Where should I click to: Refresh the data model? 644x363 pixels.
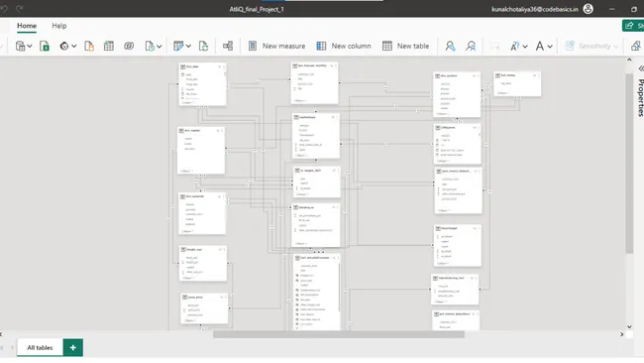[203, 46]
